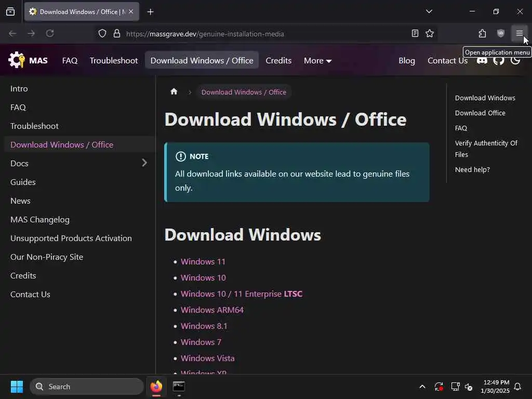Open the notifications bell icon
The image size is (532, 399).
click(x=517, y=387)
